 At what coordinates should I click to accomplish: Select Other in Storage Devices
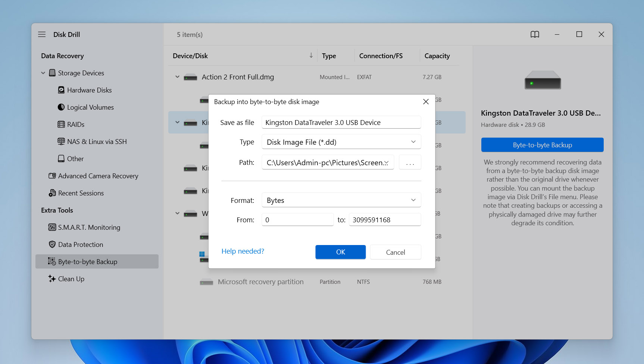point(75,159)
